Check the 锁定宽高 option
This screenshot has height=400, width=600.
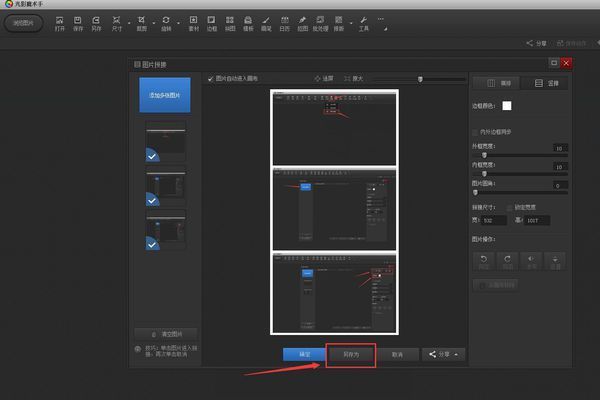point(511,207)
